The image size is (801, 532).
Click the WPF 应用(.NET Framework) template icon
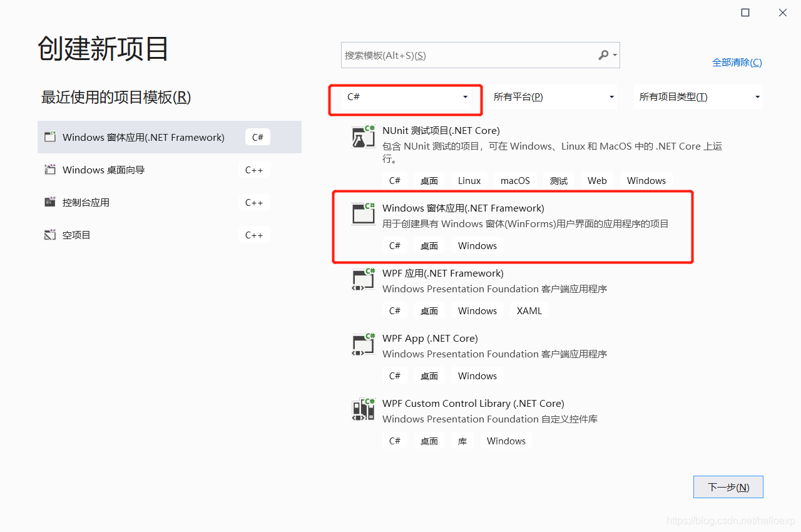point(363,280)
